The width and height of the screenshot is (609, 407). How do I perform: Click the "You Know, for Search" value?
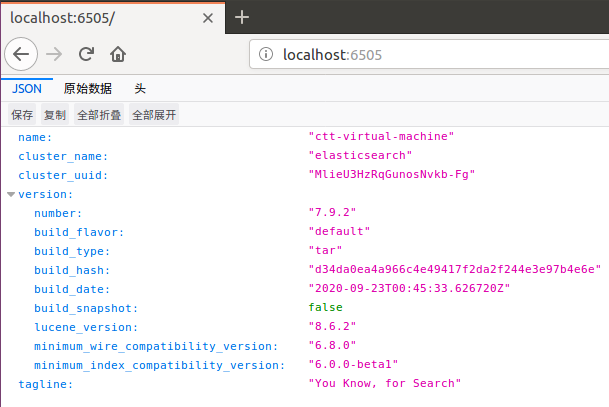(385, 384)
